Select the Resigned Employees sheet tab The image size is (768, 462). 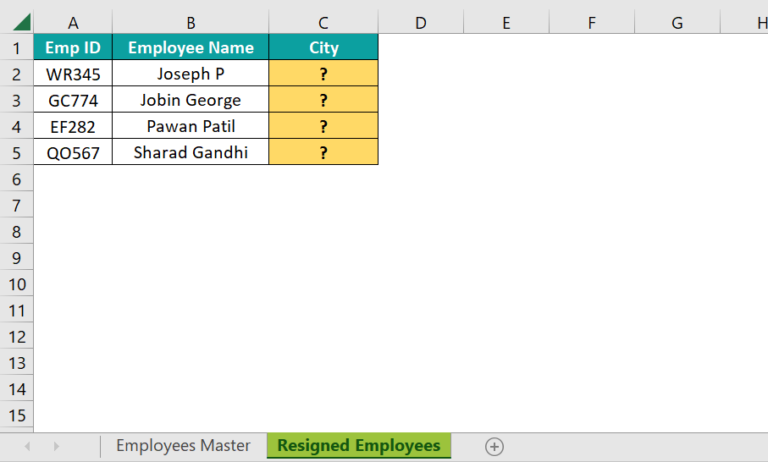[359, 446]
